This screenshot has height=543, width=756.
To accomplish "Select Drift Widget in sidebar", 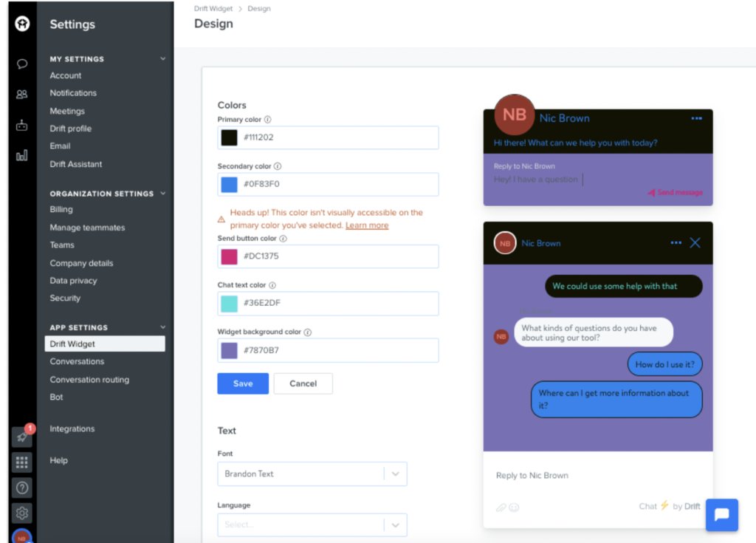I will click(105, 344).
